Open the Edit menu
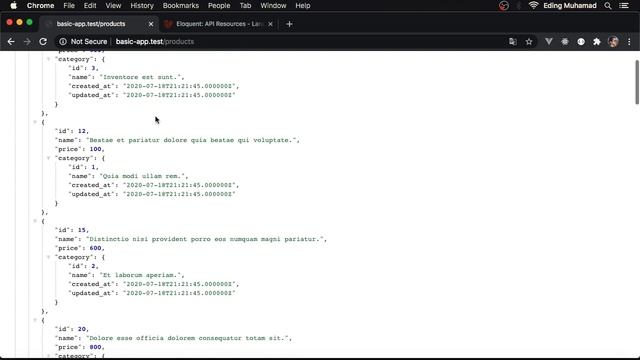The image size is (640, 360). 90,6
